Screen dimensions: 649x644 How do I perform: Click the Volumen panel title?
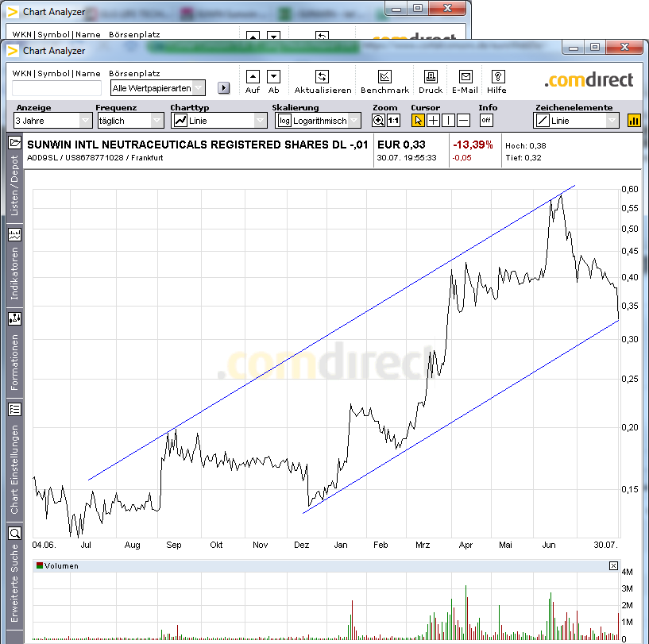[61, 565]
